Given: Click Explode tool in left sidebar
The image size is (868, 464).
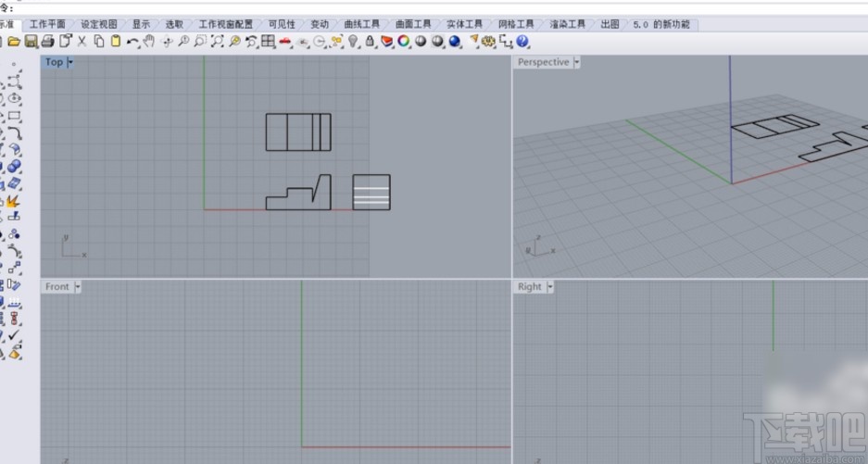Looking at the screenshot, I should pos(13,201).
